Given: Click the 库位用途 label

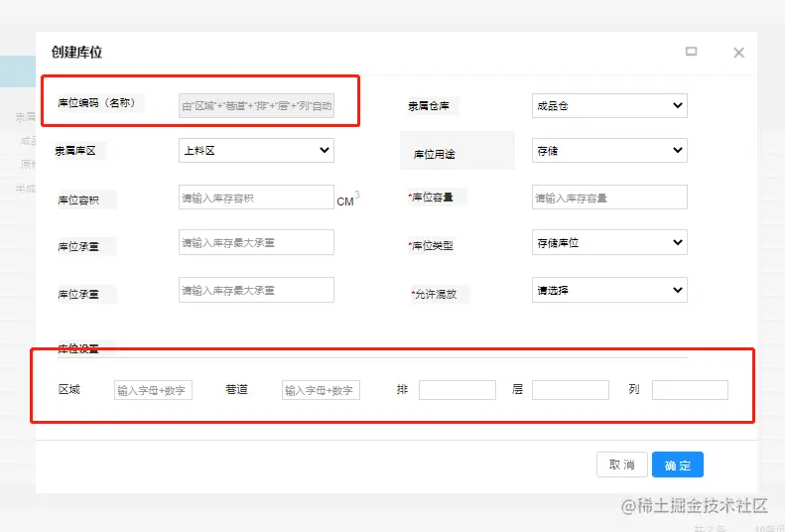Looking at the screenshot, I should tap(434, 154).
